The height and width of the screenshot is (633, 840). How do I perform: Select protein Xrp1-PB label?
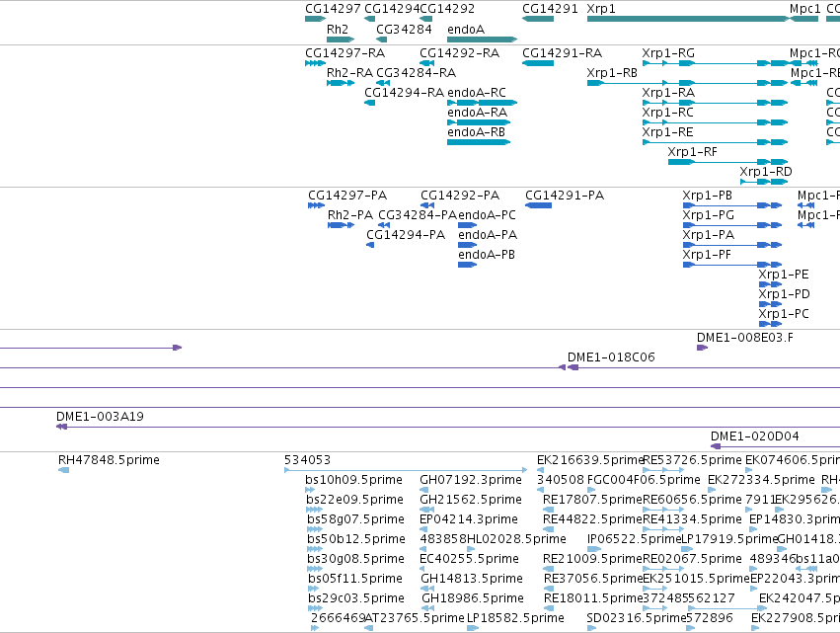click(708, 196)
